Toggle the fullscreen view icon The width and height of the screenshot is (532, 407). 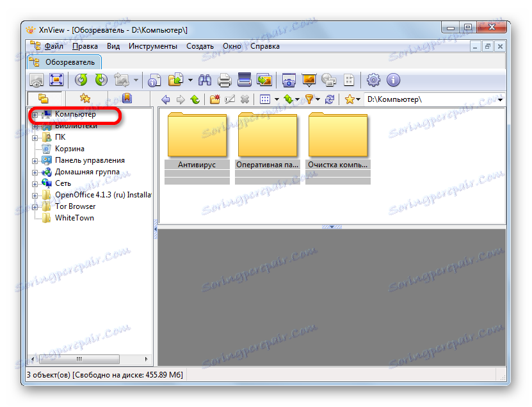(56, 80)
